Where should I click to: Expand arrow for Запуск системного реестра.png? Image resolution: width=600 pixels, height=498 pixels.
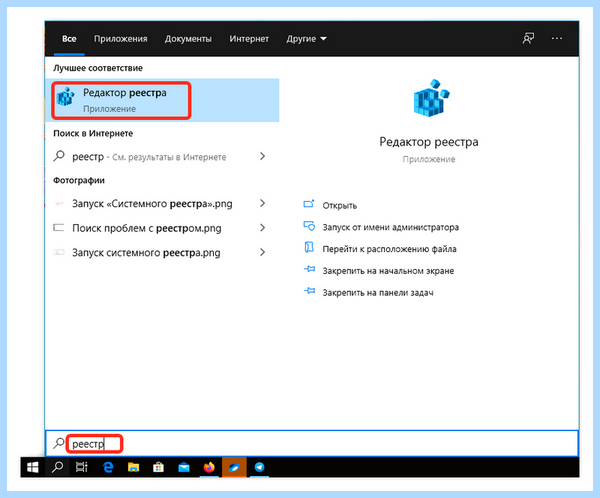[x=262, y=252]
